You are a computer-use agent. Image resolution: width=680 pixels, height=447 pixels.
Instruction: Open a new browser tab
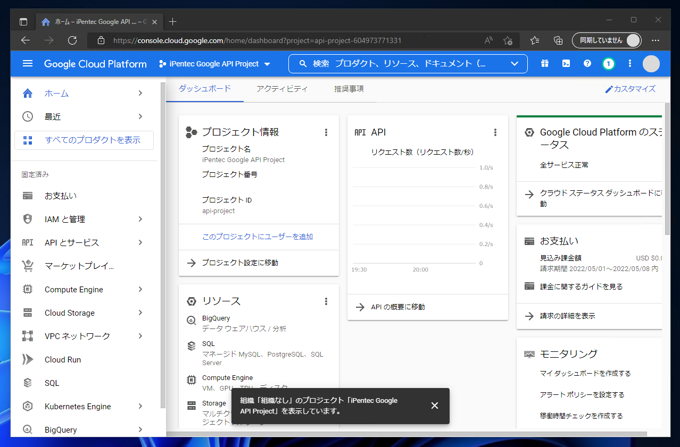point(173,21)
